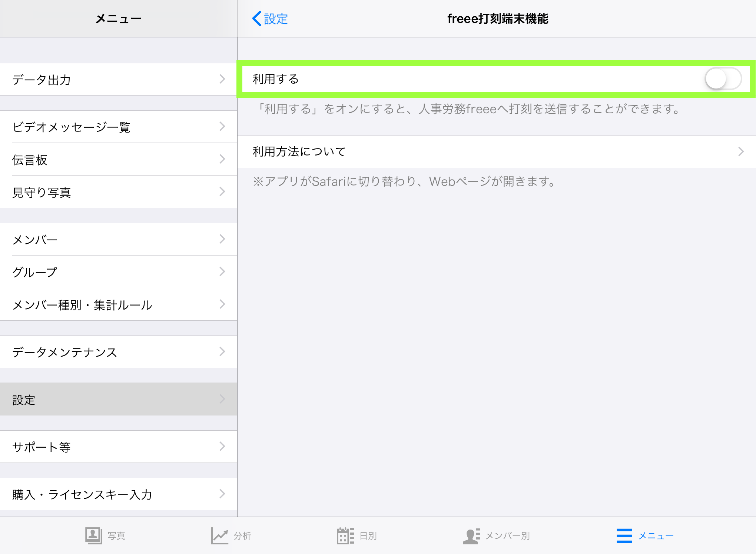Tap the chevron on データメンテナンス row
The width and height of the screenshot is (756, 554).
click(x=222, y=351)
